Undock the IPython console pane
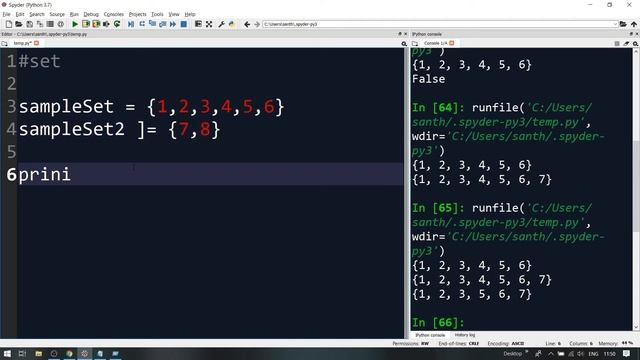640x360 pixels. [631, 34]
